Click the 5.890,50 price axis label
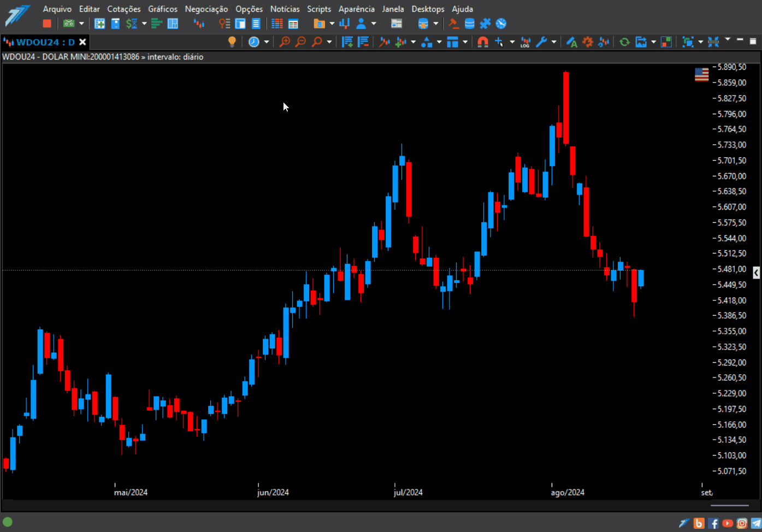 point(732,67)
